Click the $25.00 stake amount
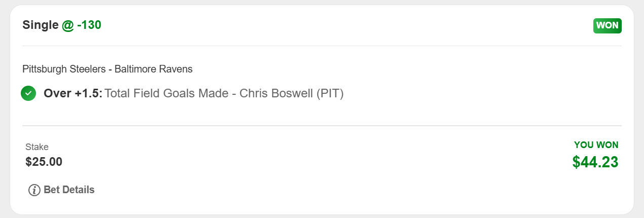 tap(44, 162)
